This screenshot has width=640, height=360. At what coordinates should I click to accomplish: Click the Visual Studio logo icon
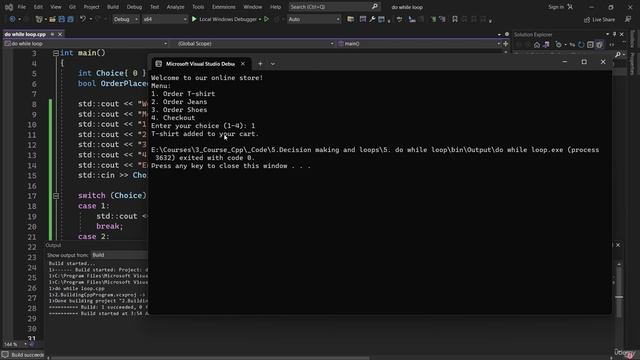tap(9, 7)
